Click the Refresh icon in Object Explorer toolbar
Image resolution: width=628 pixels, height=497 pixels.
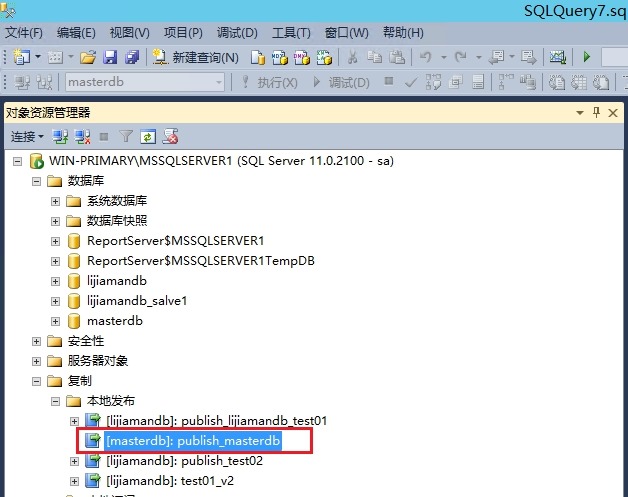coord(148,136)
